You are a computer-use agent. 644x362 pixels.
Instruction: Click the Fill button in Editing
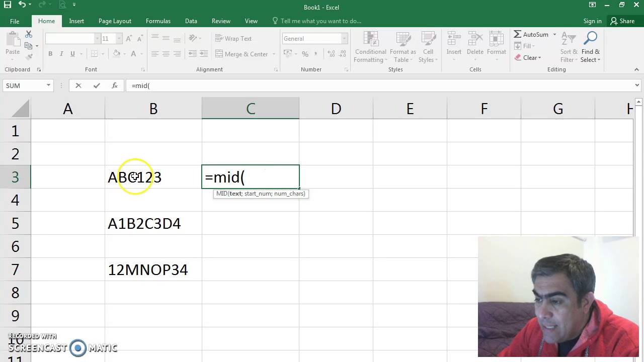[x=524, y=46]
